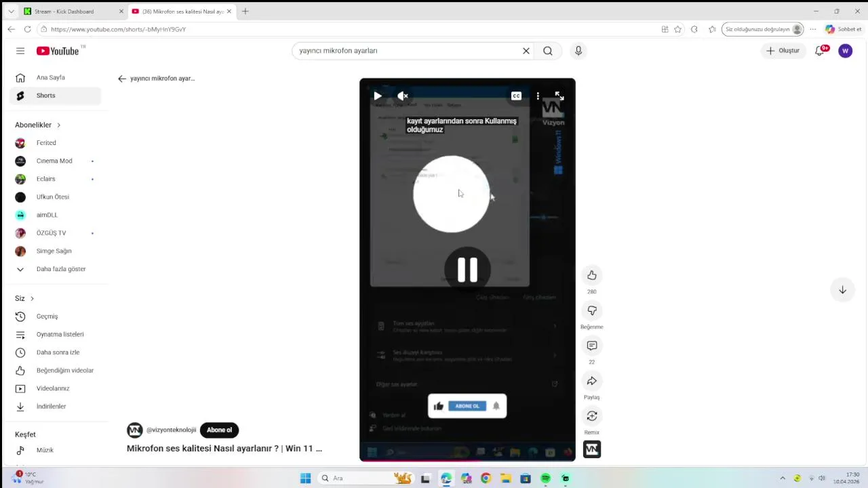Open the three-dot menu on the Short
The image size is (868, 488).
click(538, 96)
